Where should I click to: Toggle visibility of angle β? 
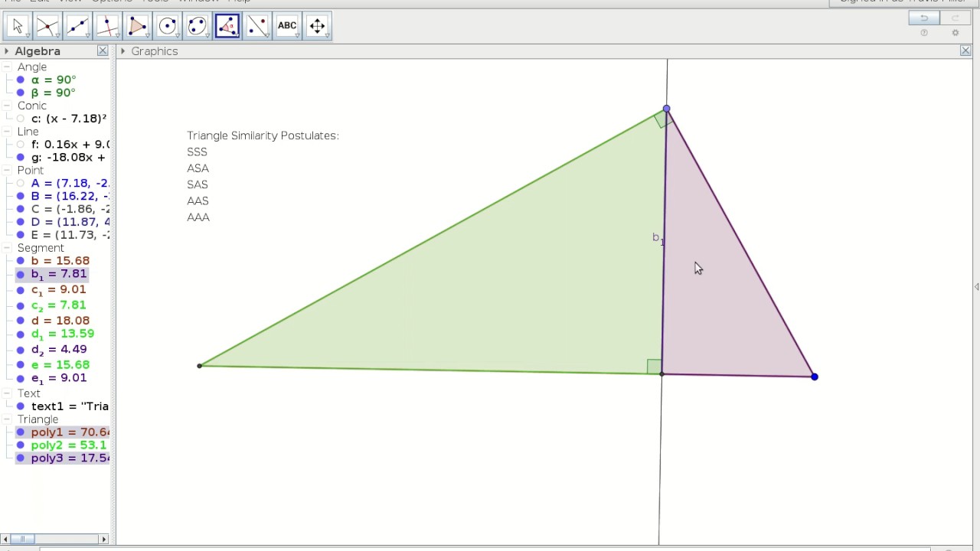[x=21, y=93]
